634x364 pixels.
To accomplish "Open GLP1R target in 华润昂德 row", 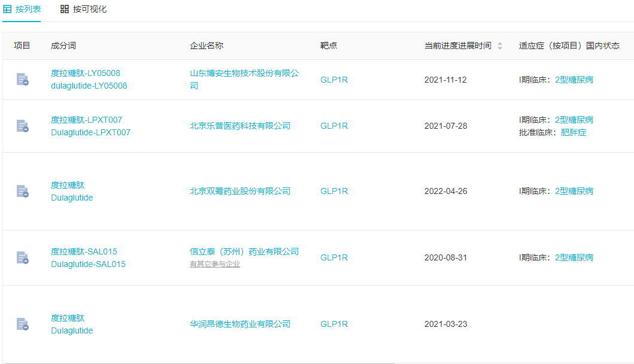I will [334, 324].
